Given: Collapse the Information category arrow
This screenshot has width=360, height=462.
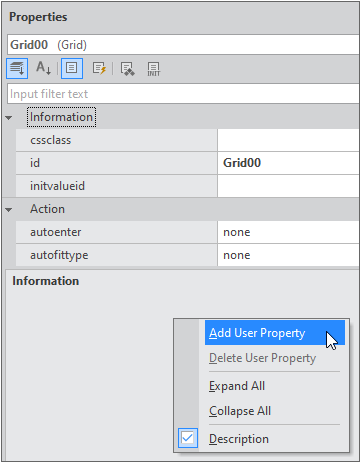Looking at the screenshot, I should 9,118.
